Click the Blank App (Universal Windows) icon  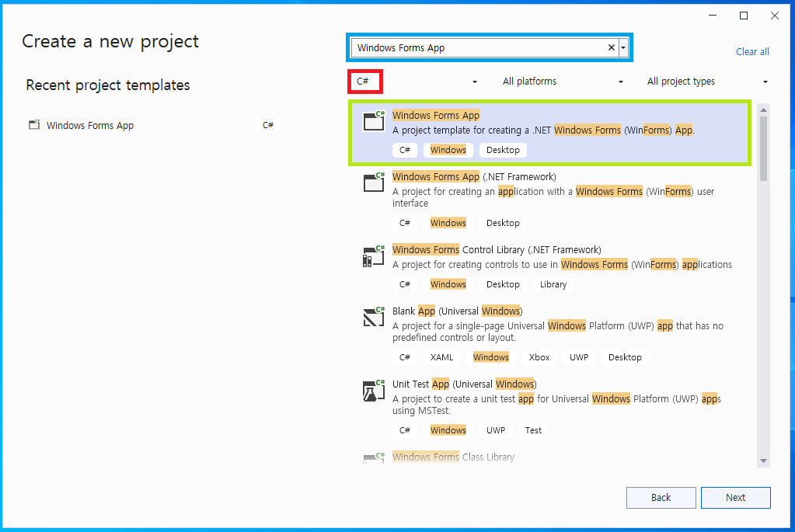click(x=374, y=317)
